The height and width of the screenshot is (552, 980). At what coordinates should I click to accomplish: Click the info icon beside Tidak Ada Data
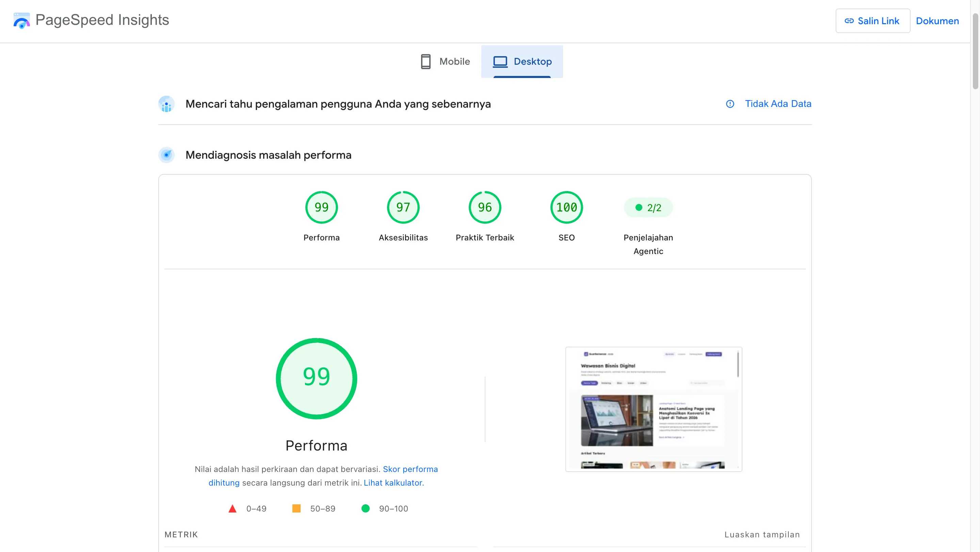[x=730, y=104]
